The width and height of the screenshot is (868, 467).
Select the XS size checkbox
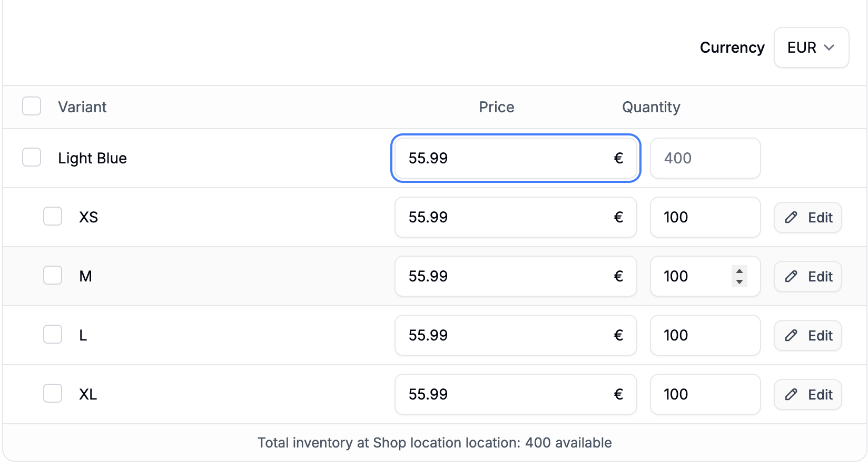tap(53, 216)
